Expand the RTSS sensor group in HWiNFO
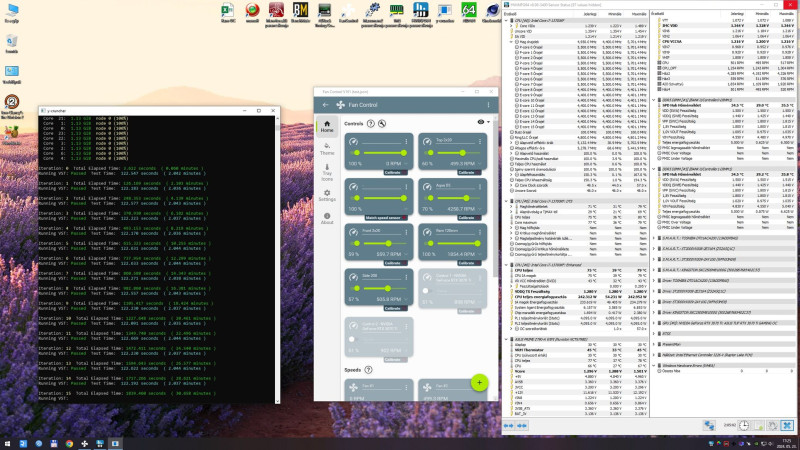This screenshot has height=450, width=800. coord(654,334)
